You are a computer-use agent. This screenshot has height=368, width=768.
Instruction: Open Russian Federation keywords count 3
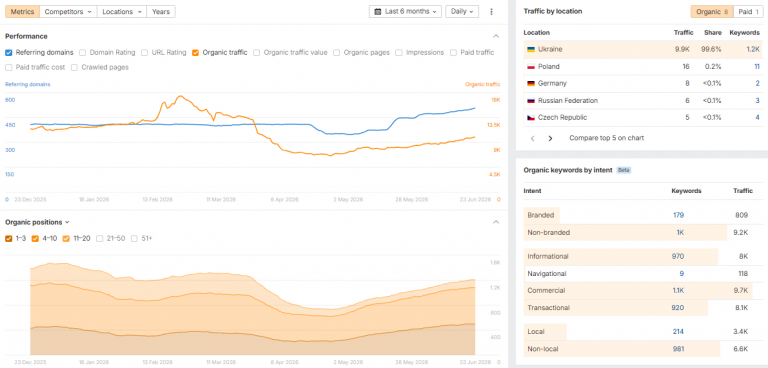point(758,101)
